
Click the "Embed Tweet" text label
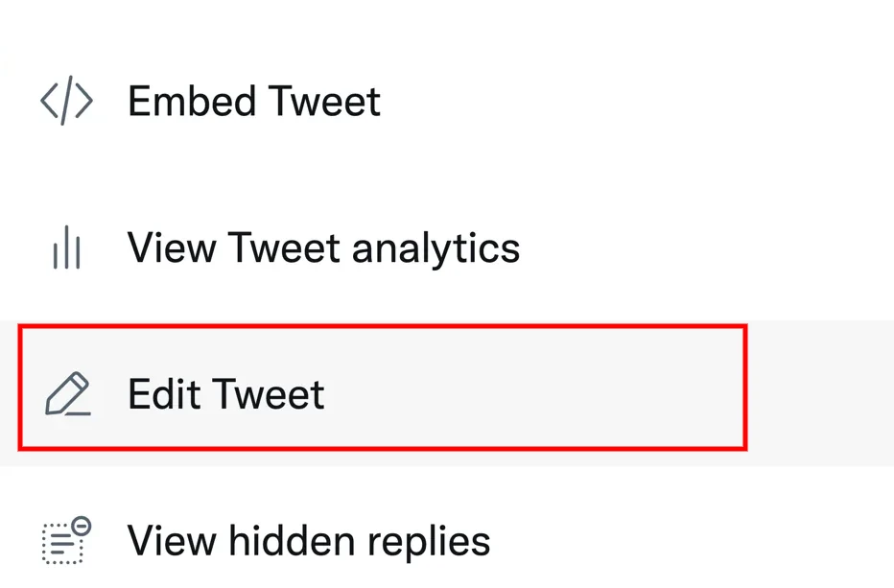coord(253,102)
